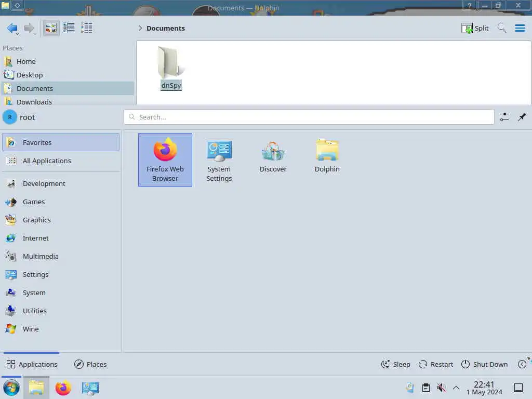
Task: Select the dnSpy folder
Action: click(x=171, y=68)
